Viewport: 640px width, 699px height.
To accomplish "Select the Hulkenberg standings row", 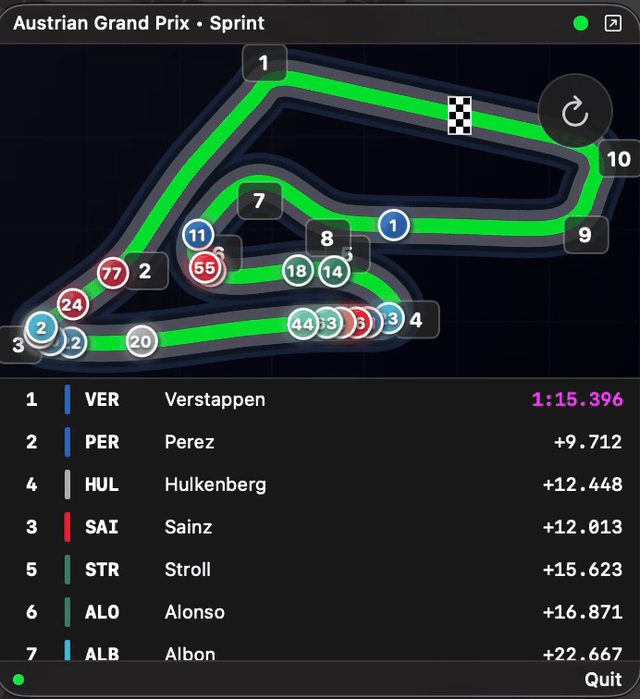I will [320, 485].
